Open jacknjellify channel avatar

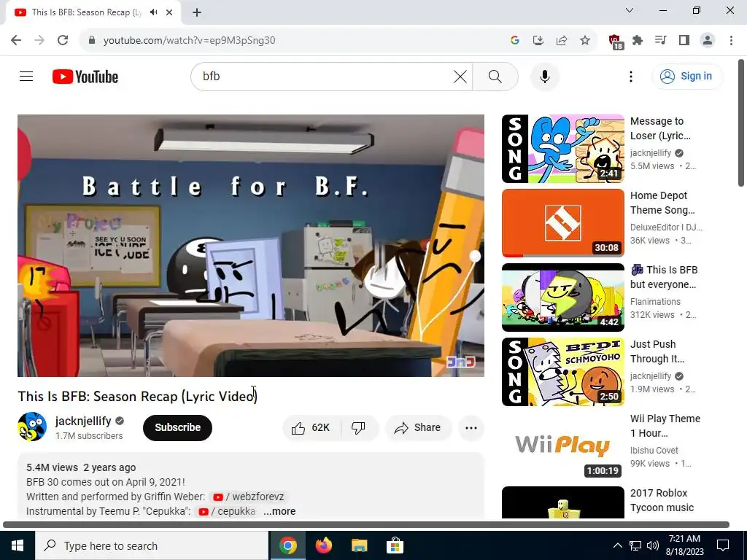pyautogui.click(x=32, y=427)
